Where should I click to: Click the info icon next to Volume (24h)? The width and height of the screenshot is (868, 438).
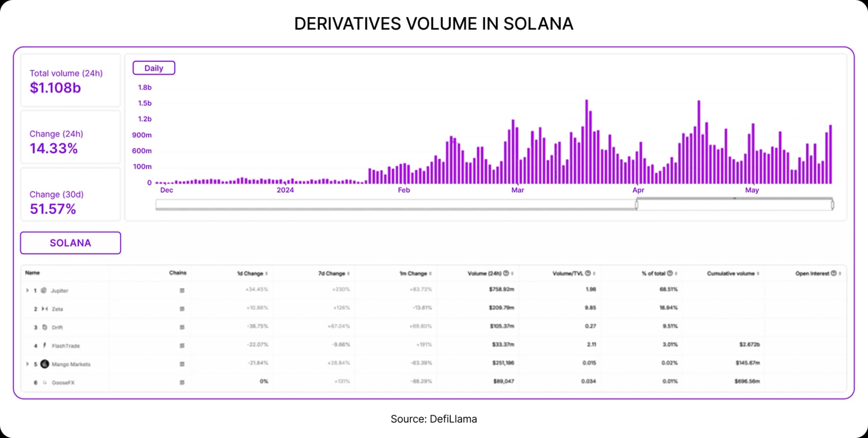pos(505,273)
